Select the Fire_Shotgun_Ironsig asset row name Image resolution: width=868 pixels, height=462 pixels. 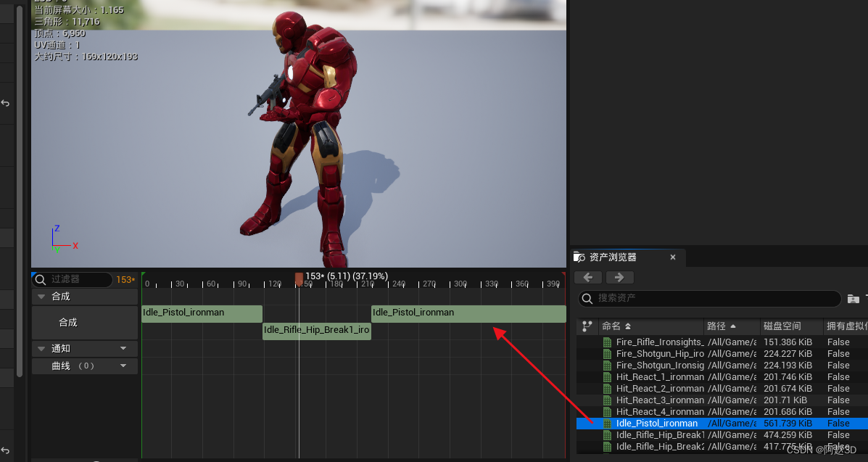(x=660, y=366)
